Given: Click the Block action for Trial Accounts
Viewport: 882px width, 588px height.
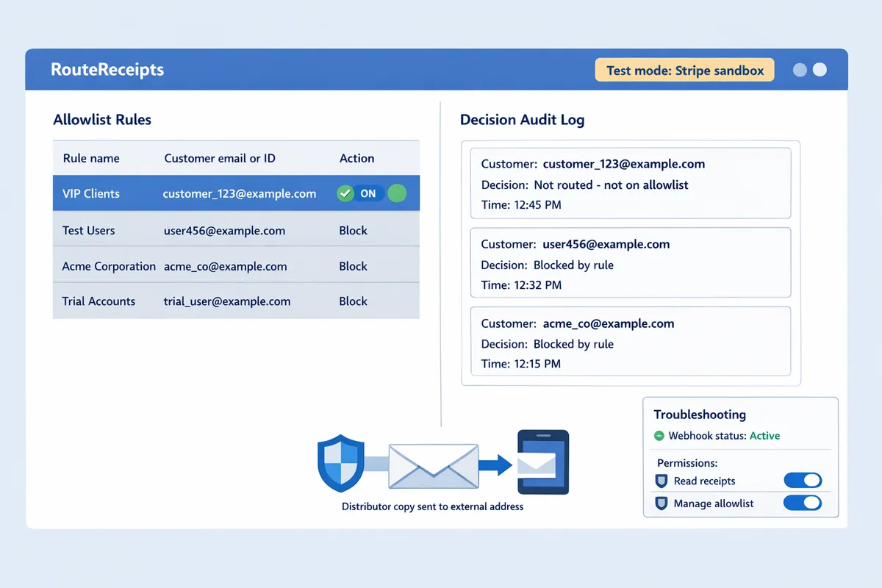Looking at the screenshot, I should point(353,301).
